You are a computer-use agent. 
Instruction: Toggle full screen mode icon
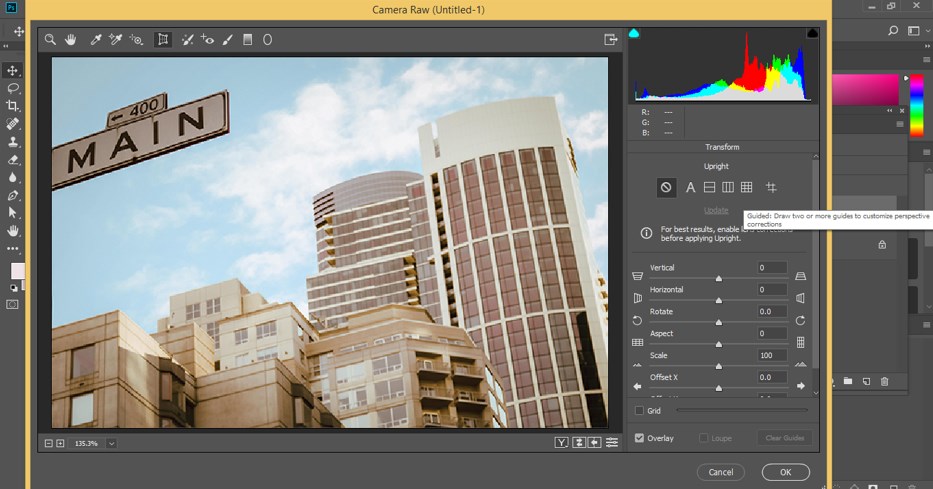tap(610, 40)
